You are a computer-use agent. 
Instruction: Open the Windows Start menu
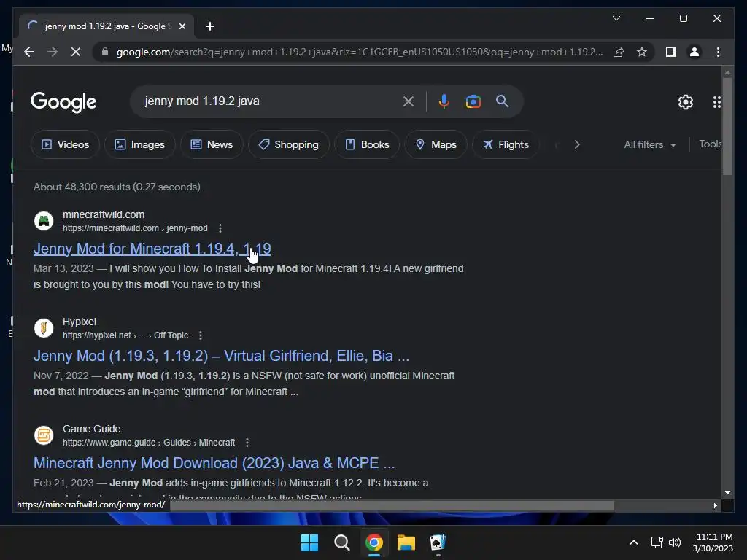(x=309, y=542)
